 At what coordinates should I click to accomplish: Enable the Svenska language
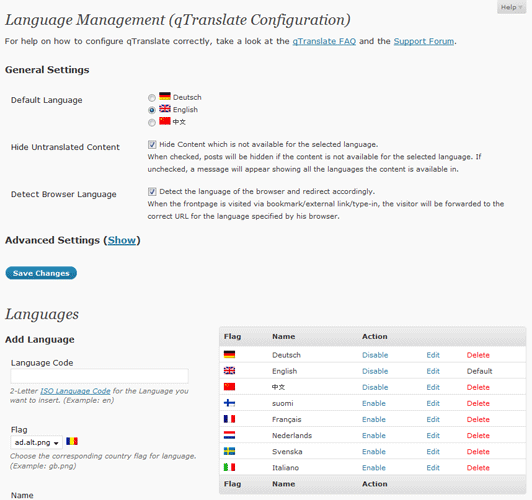[374, 451]
